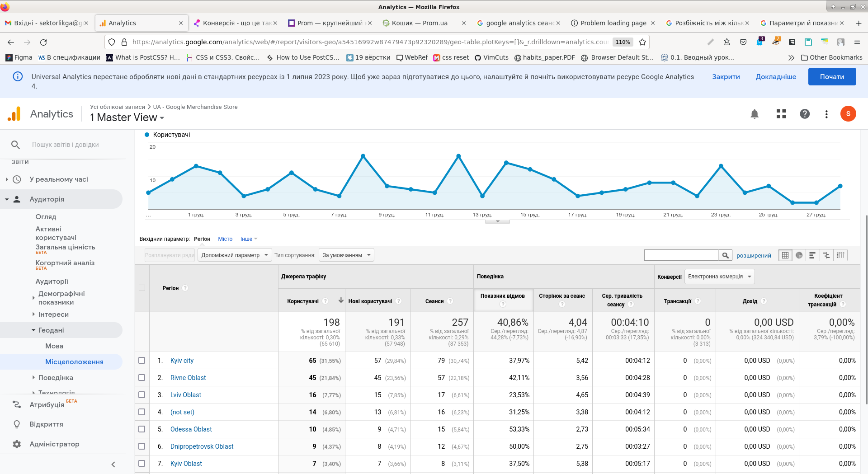Viewport: 868px width, 474px height.
Task: Expand the Електронна комерція conversions dropdown
Action: pyautogui.click(x=719, y=277)
